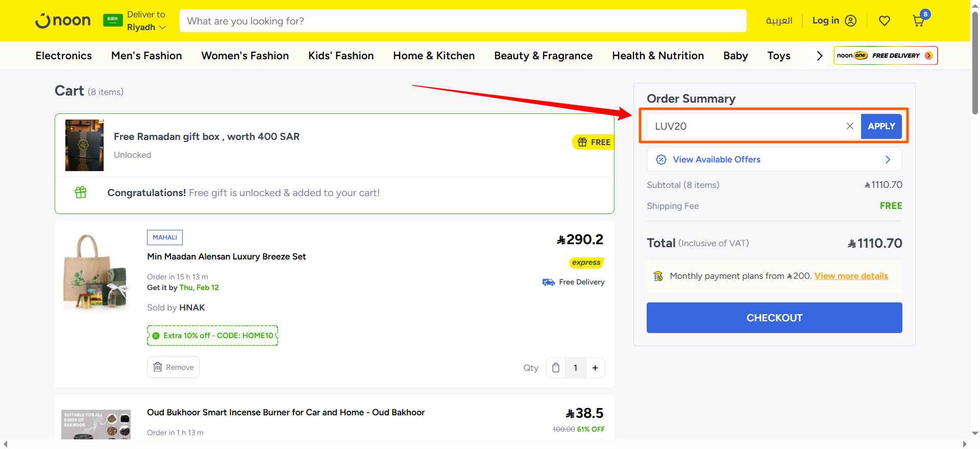
Task: Show more categories with right chevron
Action: (x=820, y=56)
